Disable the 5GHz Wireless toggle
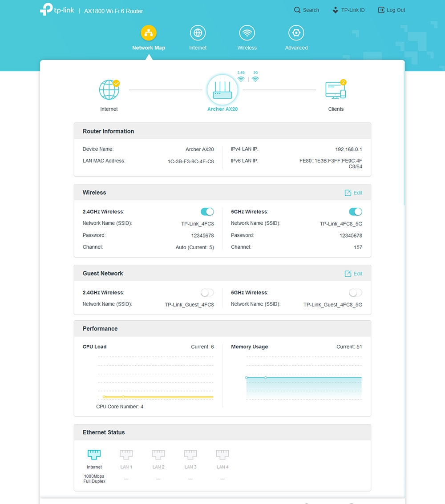Screen dimensions: 445x504 (x=356, y=211)
